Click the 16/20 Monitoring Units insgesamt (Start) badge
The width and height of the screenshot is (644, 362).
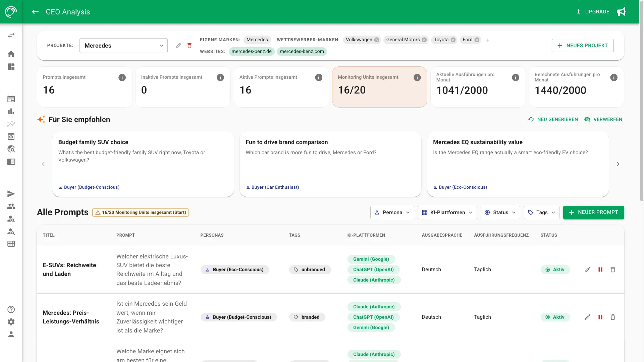click(141, 213)
